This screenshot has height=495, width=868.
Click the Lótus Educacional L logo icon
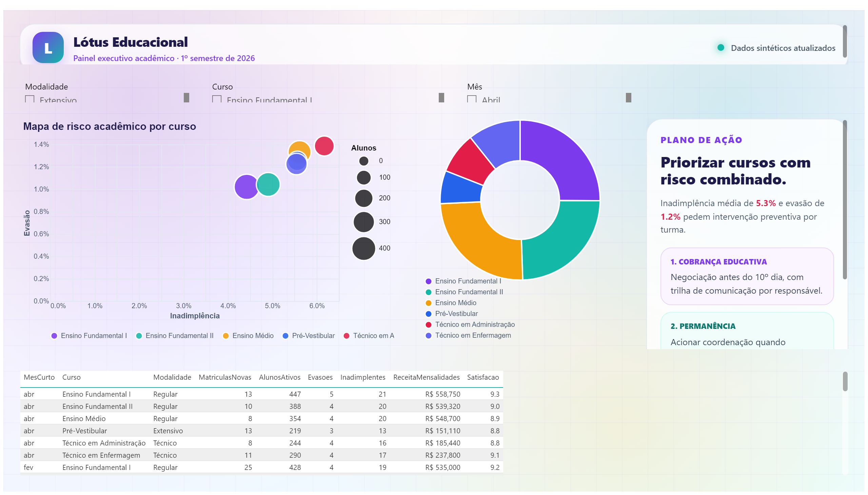click(48, 47)
